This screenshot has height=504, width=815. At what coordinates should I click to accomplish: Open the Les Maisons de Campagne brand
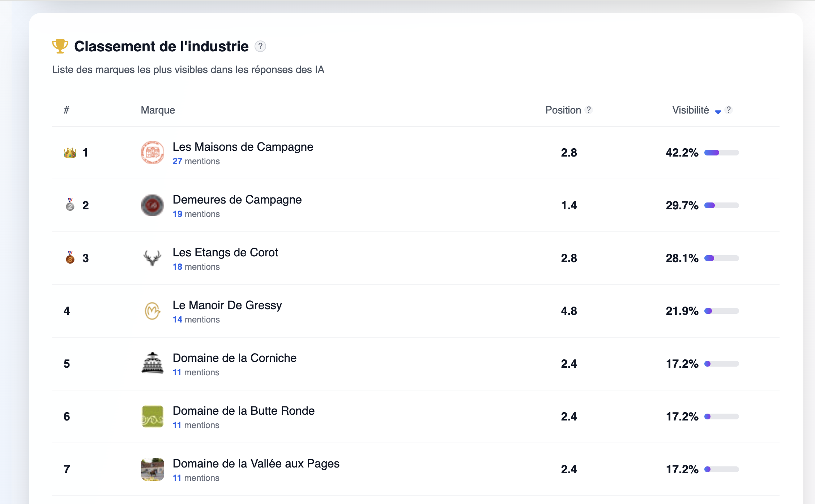point(243,147)
